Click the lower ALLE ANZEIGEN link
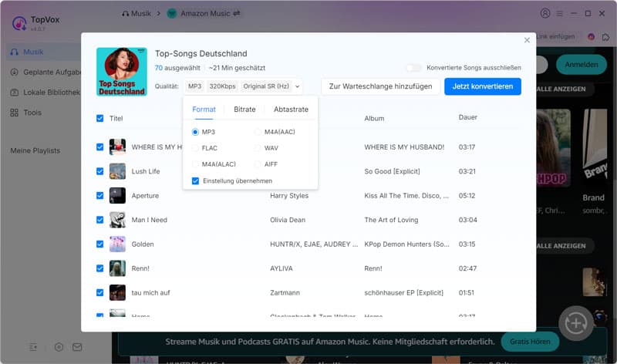 (x=561, y=246)
